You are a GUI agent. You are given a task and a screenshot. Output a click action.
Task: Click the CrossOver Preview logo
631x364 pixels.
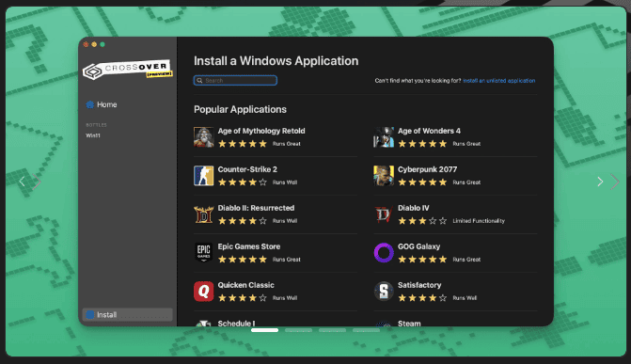pyautogui.click(x=128, y=70)
